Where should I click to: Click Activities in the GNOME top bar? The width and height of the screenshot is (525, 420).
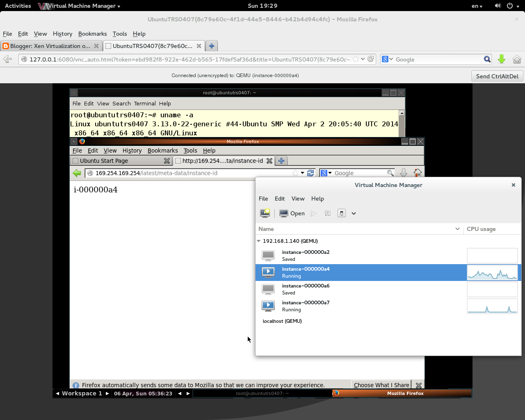(x=18, y=6)
